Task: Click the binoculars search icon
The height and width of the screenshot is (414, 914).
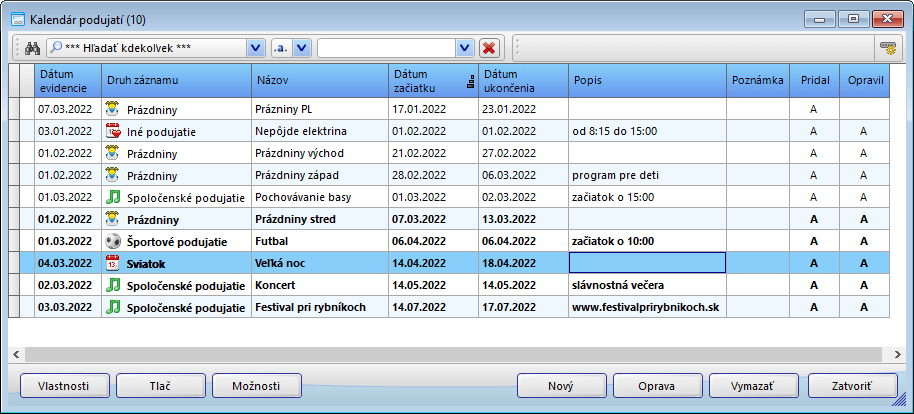Action: [32, 48]
